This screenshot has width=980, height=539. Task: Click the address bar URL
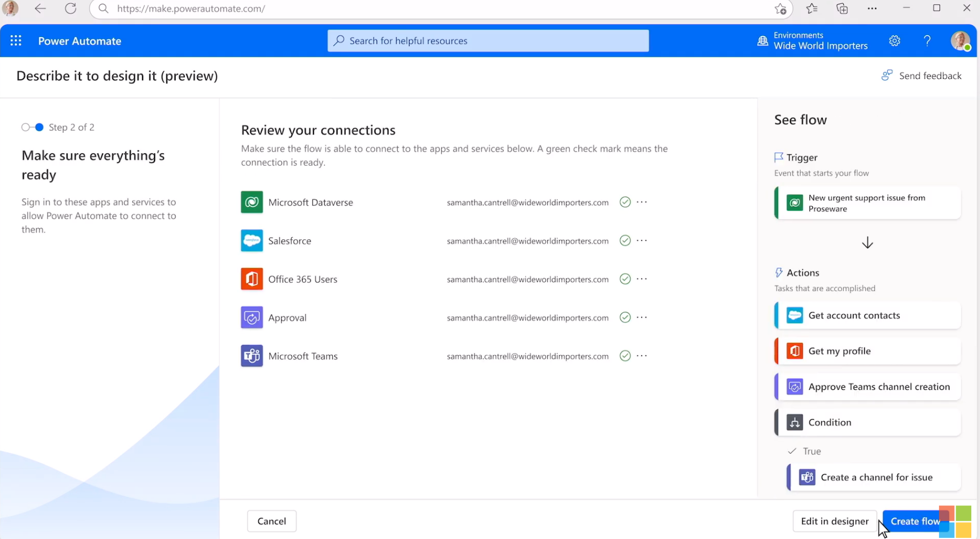[x=191, y=9]
